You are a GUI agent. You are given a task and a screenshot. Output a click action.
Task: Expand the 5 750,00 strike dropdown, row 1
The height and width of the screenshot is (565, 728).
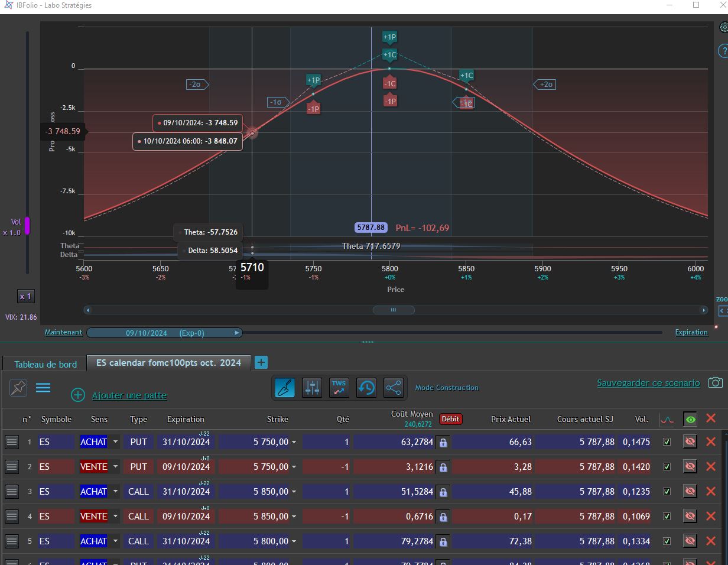tap(294, 441)
